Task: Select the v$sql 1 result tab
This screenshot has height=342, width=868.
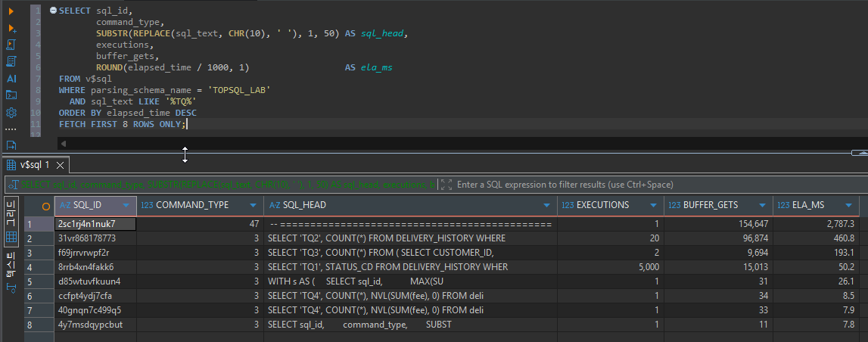Action: click(35, 165)
